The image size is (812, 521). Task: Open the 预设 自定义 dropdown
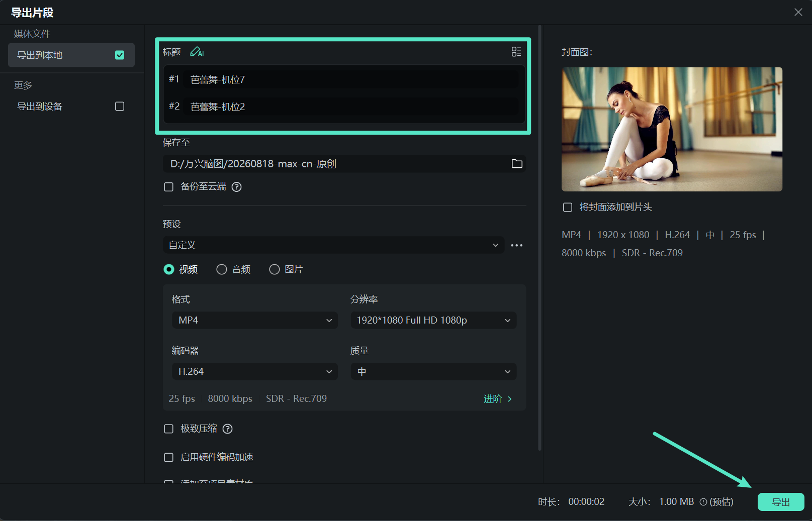click(333, 245)
